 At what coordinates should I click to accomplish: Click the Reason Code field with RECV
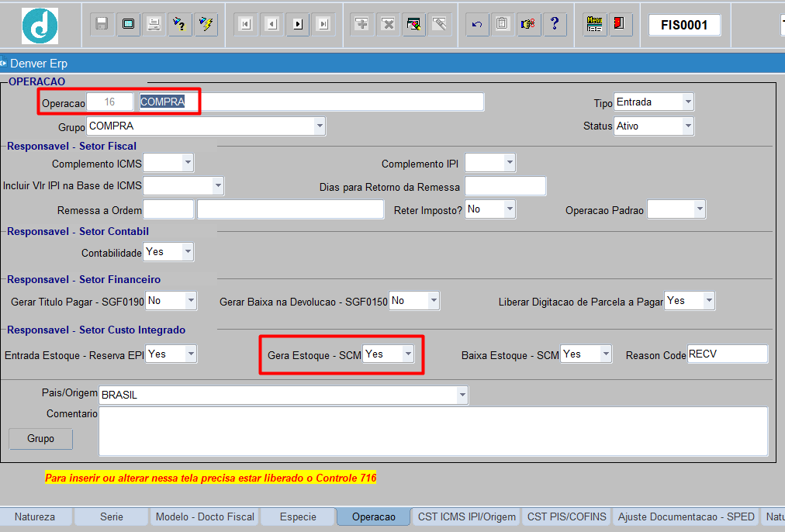click(x=728, y=354)
